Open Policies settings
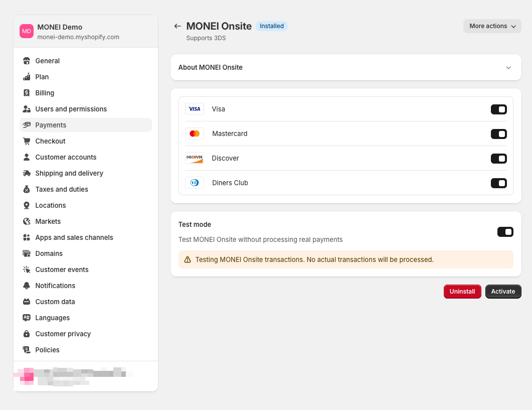Image resolution: width=532 pixels, height=410 pixels. tap(86, 350)
